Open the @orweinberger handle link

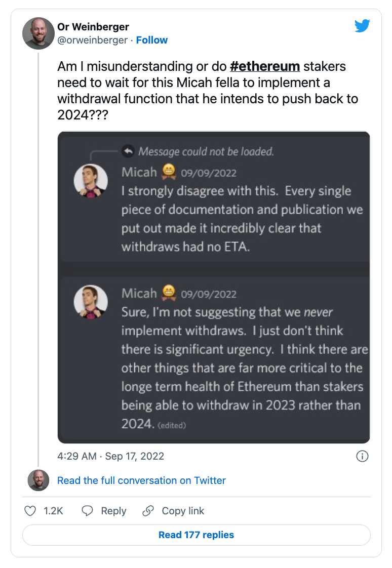coord(92,40)
